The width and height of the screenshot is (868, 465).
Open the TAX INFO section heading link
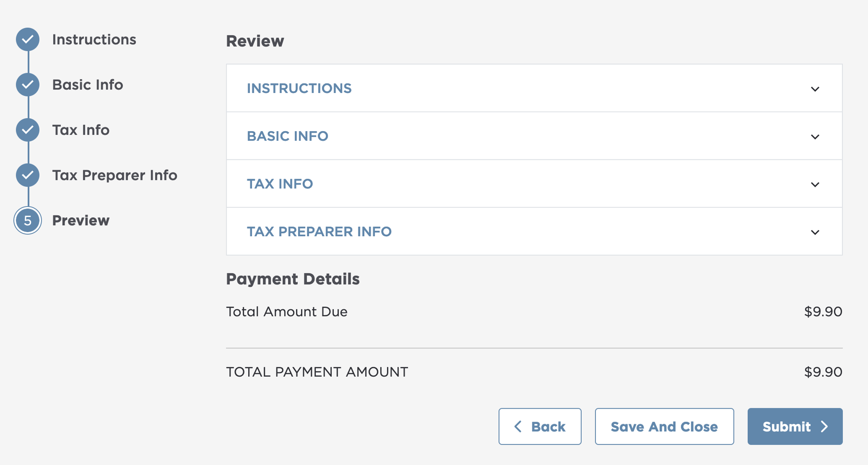pos(280,184)
